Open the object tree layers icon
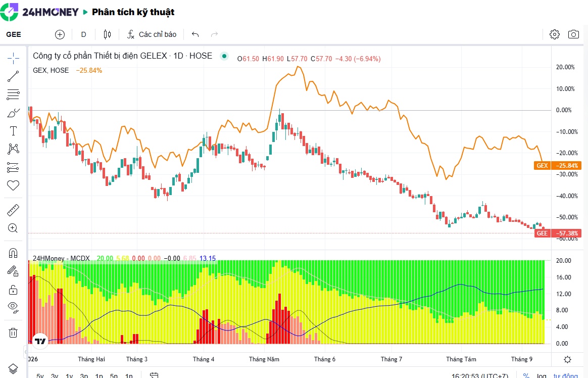The height and width of the screenshot is (378, 588). pyautogui.click(x=13, y=369)
